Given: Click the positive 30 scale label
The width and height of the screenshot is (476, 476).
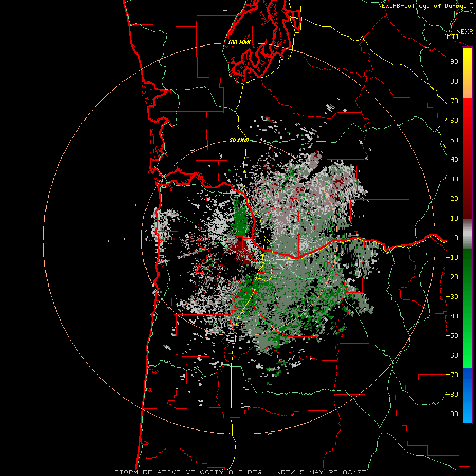Looking at the screenshot, I should 454,179.
